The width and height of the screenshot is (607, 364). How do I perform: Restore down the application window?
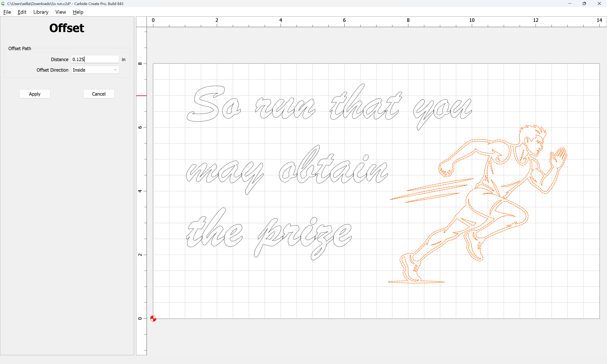[584, 4]
